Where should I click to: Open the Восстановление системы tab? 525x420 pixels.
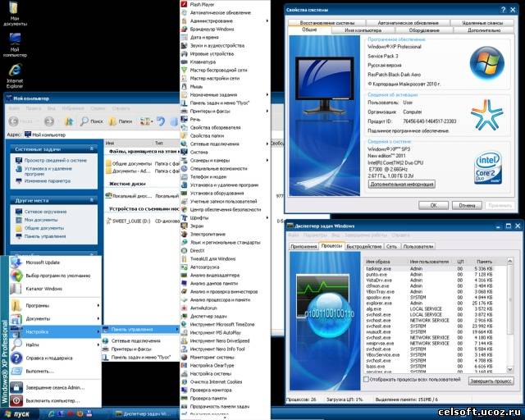pos(327,23)
